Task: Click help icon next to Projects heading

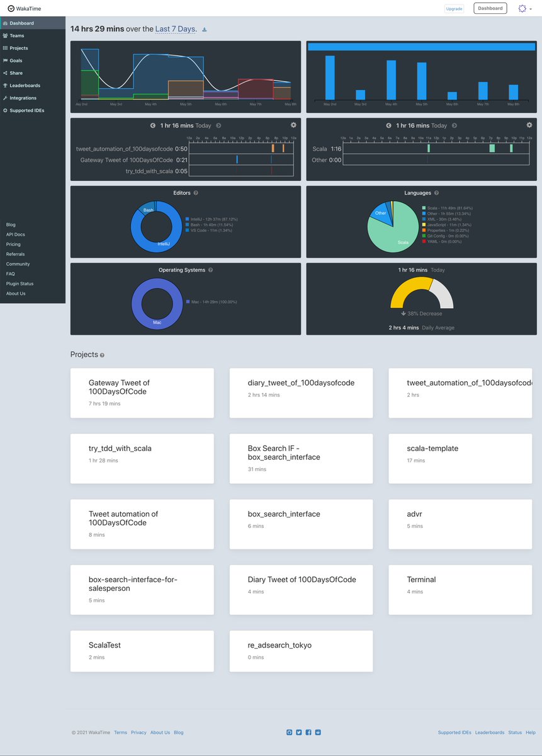Action: (x=102, y=355)
